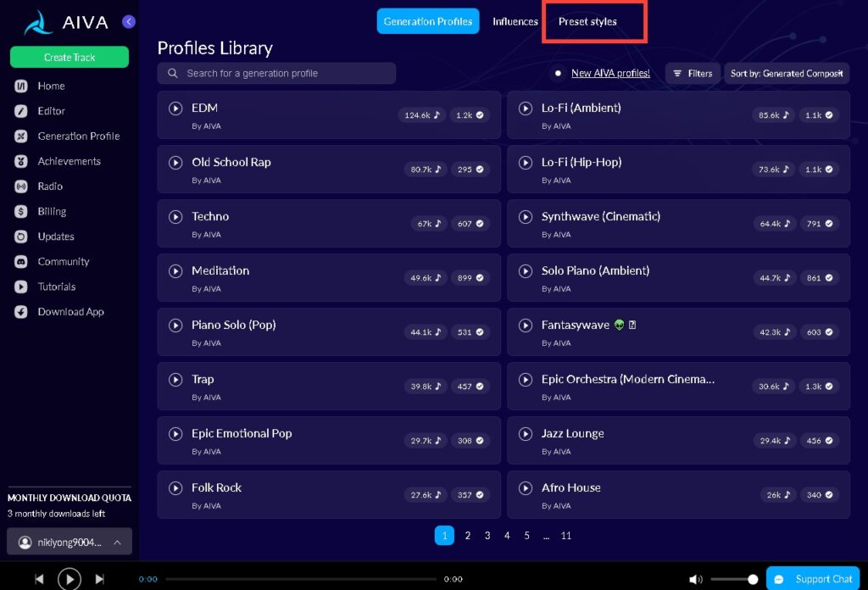Adjust the volume slider
The height and width of the screenshot is (590, 868).
point(735,580)
